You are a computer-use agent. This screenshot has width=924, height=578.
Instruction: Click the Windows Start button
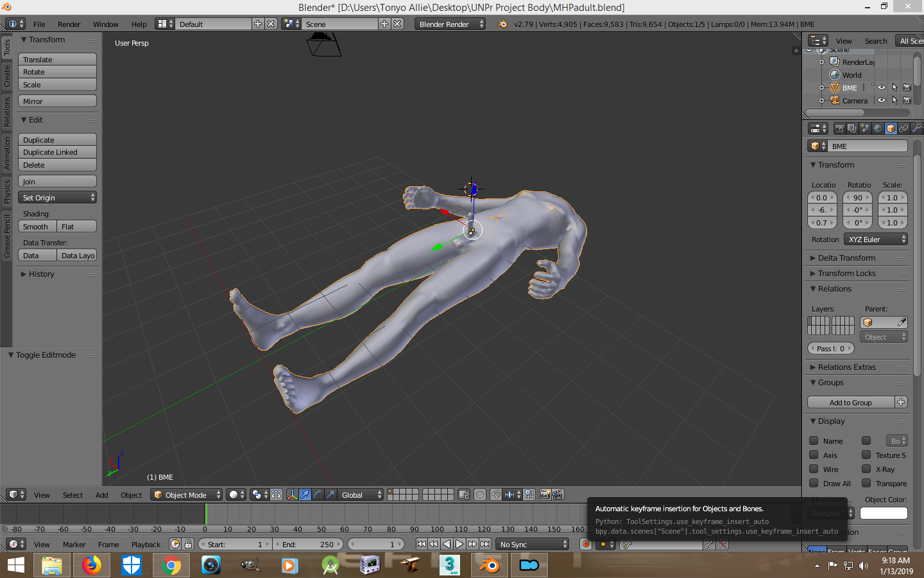pos(15,565)
